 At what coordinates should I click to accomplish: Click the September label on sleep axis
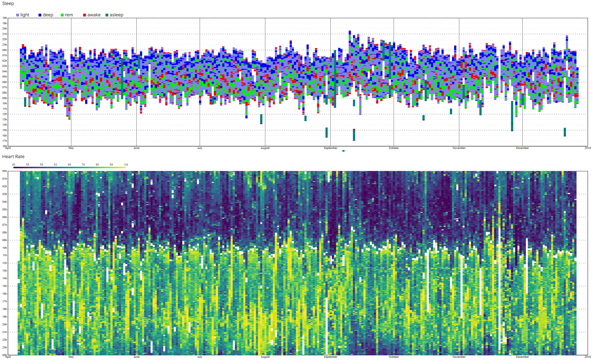pyautogui.click(x=330, y=148)
